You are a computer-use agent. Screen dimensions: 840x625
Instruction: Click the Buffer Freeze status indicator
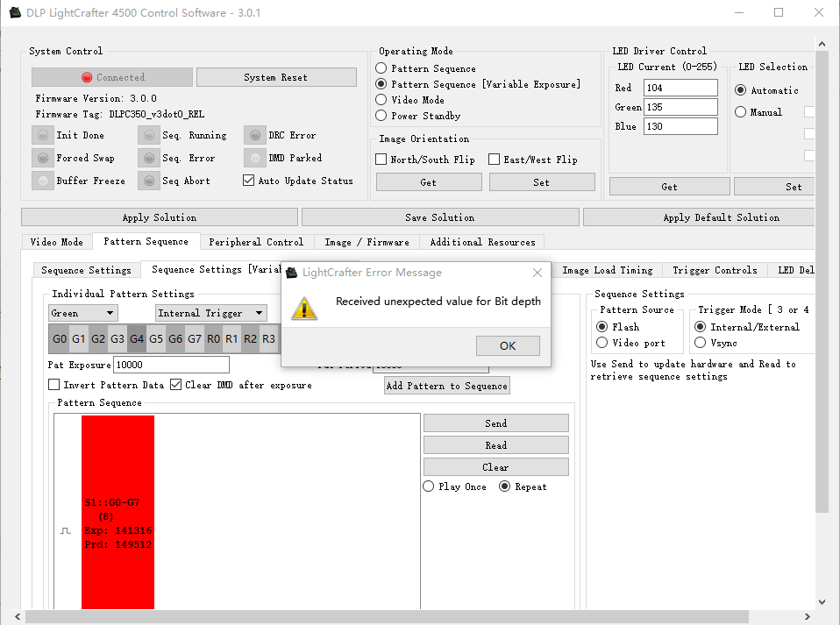pyautogui.click(x=43, y=181)
